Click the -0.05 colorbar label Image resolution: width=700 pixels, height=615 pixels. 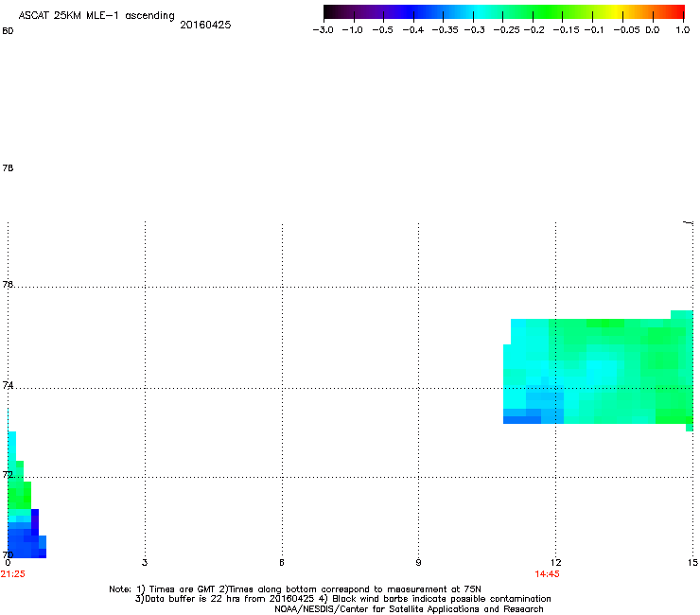point(626,30)
